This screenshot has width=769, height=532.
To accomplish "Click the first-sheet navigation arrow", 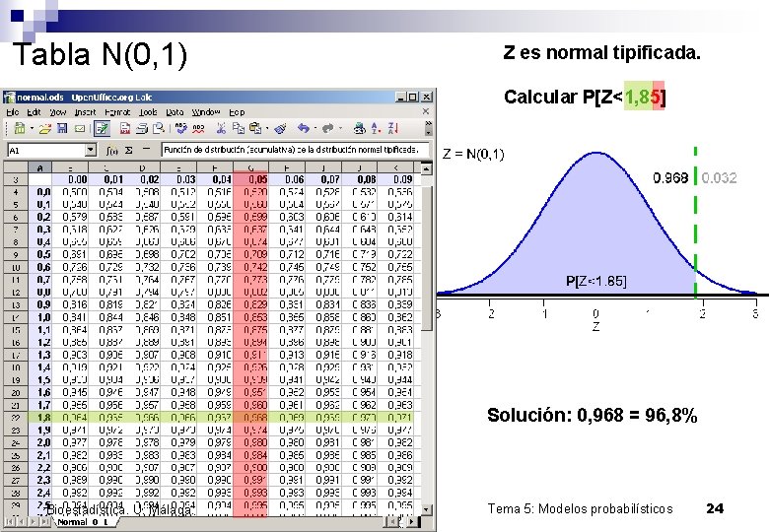I will point(8,522).
